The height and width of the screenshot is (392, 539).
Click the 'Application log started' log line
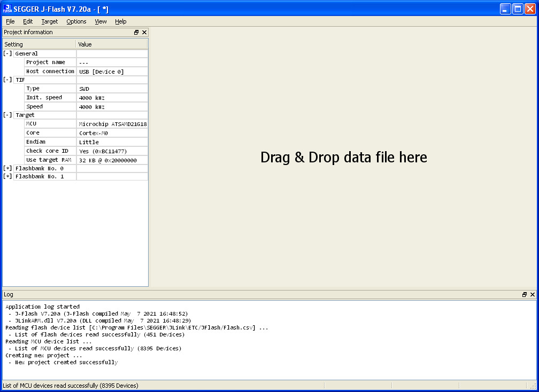42,307
